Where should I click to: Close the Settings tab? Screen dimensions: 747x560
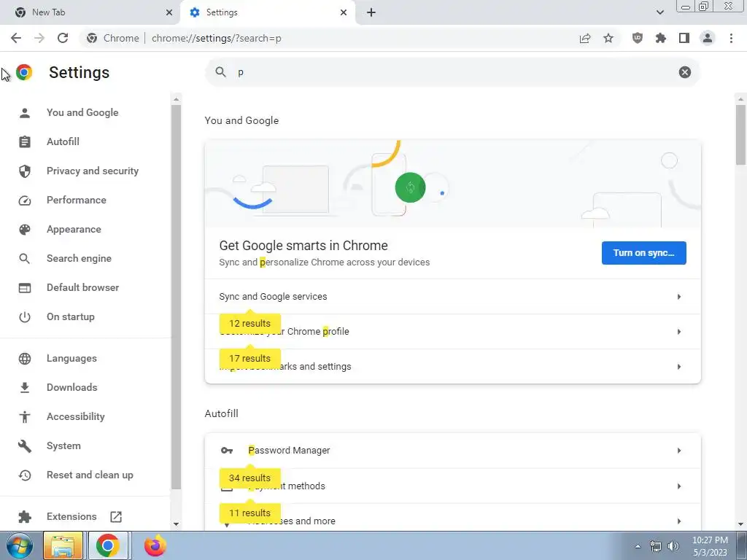coord(344,12)
